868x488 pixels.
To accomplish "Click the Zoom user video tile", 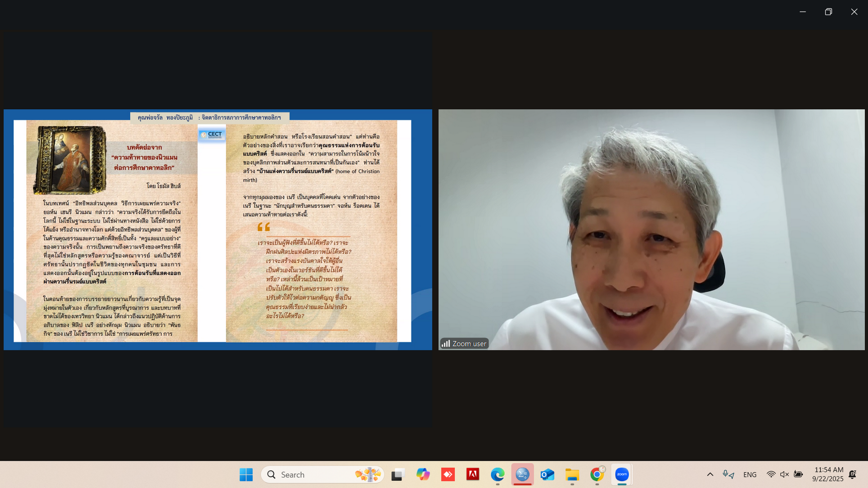I will click(x=651, y=229).
